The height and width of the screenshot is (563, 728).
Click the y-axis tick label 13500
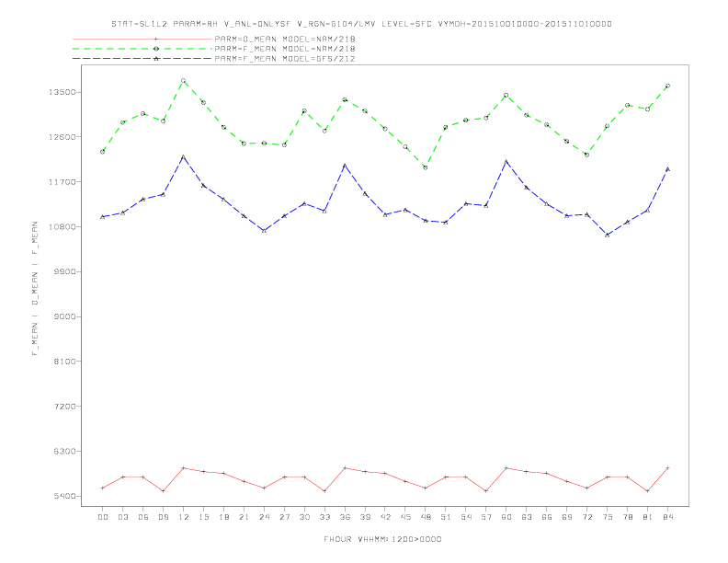tap(63, 92)
